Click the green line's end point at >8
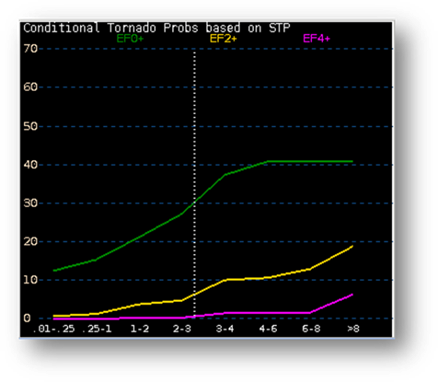This screenshot has width=438, height=382. (x=352, y=161)
